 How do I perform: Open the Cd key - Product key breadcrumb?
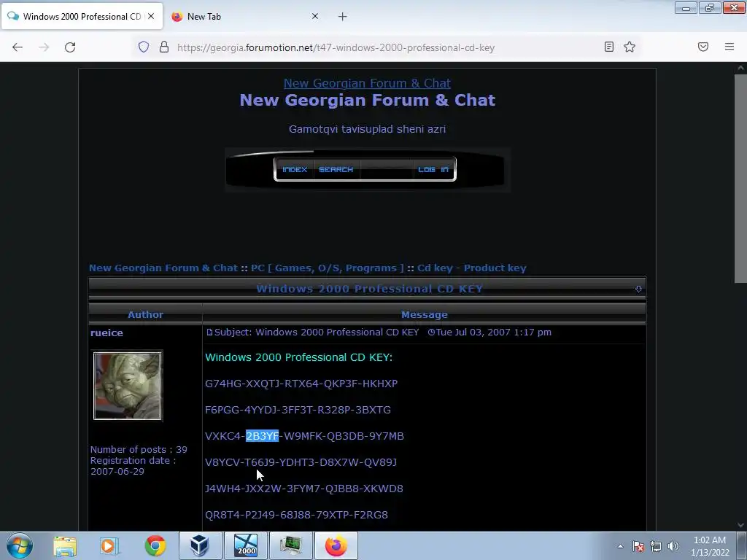point(472,268)
